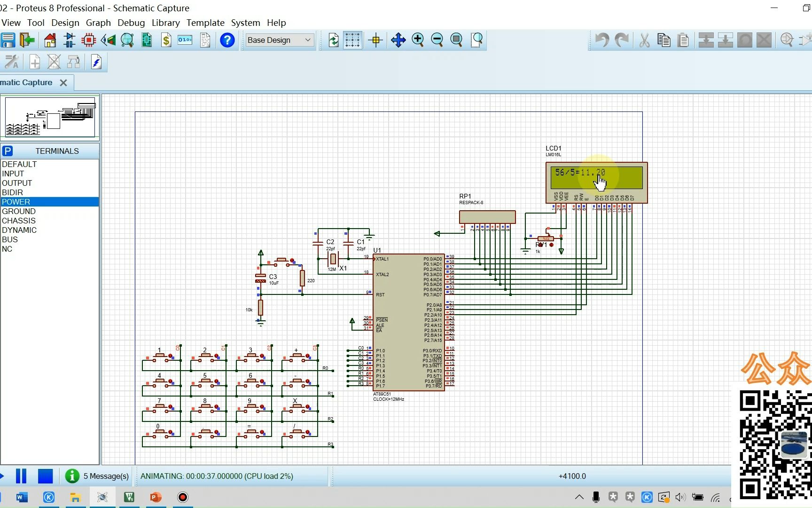Click the Zoom In magnifier icon
Screen dimensions: 812x508
[x=418, y=40]
